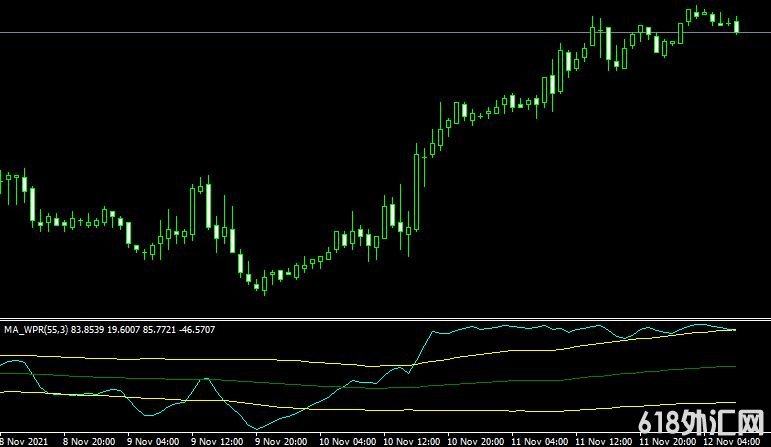This screenshot has width=771, height=447.
Task: Click the 8 Nov 20:00 time label
Action: click(89, 441)
